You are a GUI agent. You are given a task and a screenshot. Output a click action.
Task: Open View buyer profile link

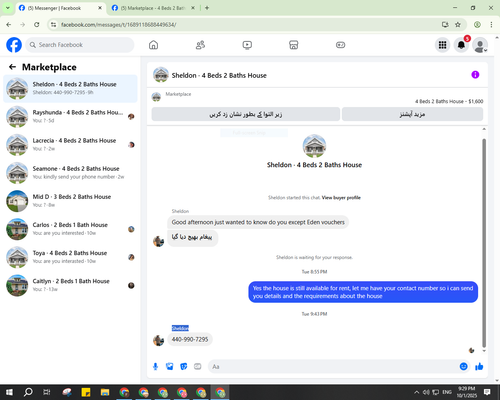[x=341, y=198]
